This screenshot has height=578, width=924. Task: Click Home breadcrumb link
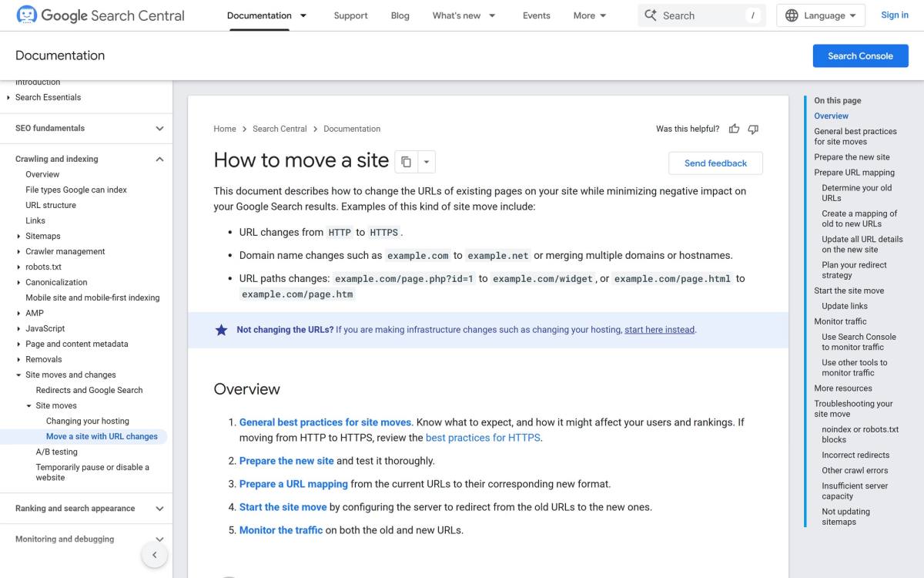pyautogui.click(x=225, y=129)
